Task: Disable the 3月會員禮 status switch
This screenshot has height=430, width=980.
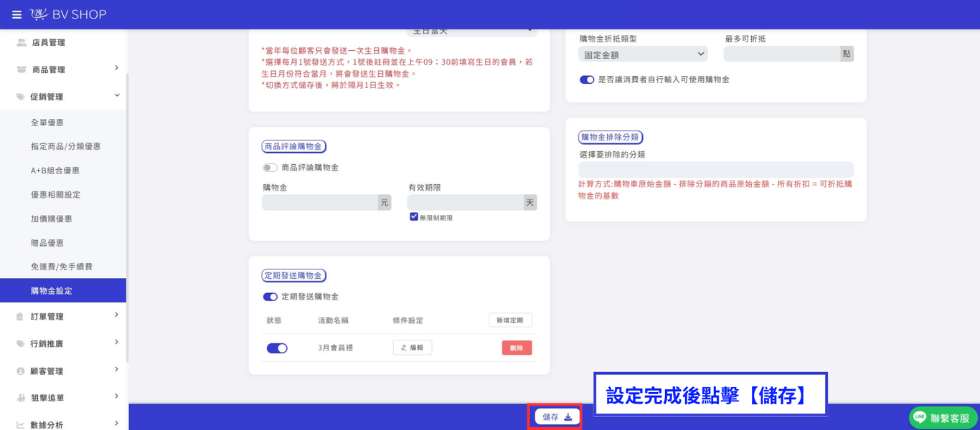Action: point(277,348)
